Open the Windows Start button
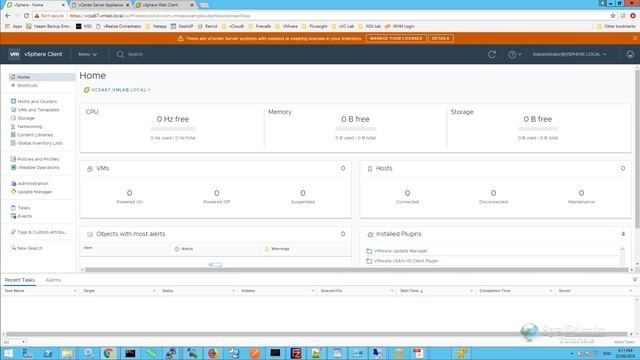 8,353
